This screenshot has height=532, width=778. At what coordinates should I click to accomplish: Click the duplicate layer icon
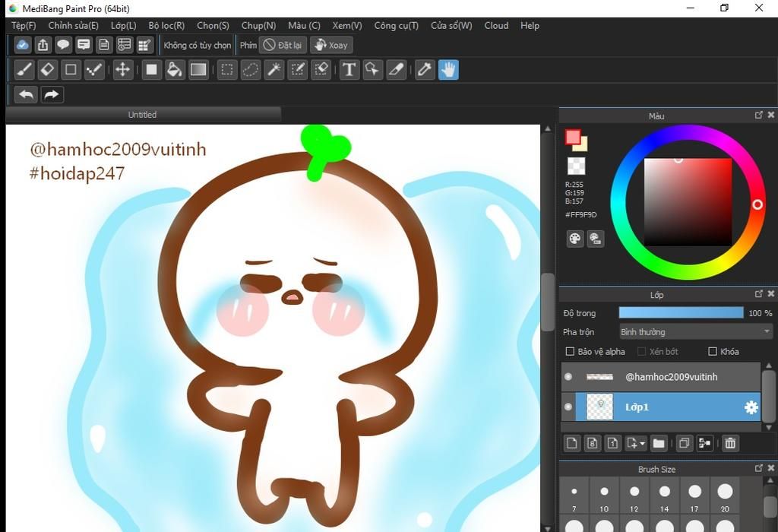point(684,443)
